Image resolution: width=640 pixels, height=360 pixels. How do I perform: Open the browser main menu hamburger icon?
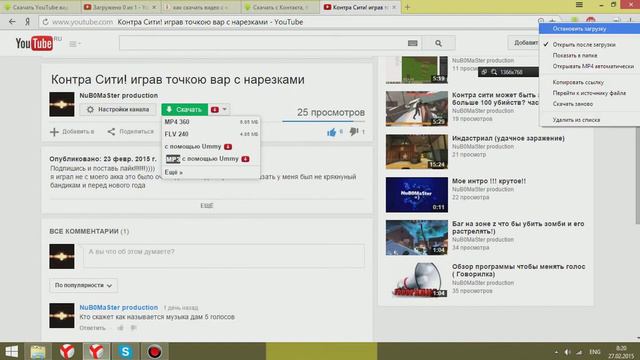point(579,5)
